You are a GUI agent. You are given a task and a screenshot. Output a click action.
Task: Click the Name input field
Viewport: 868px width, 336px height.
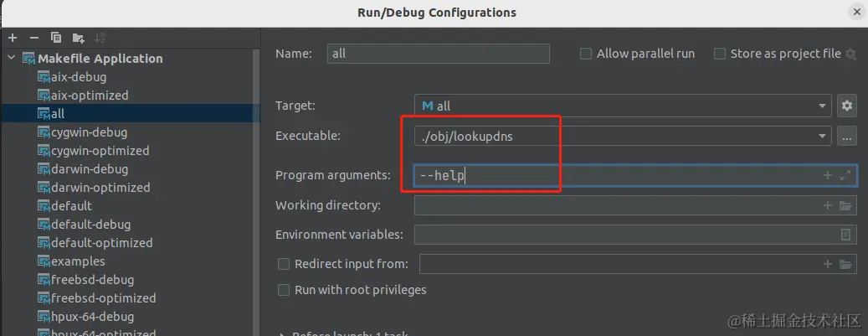[439, 54]
